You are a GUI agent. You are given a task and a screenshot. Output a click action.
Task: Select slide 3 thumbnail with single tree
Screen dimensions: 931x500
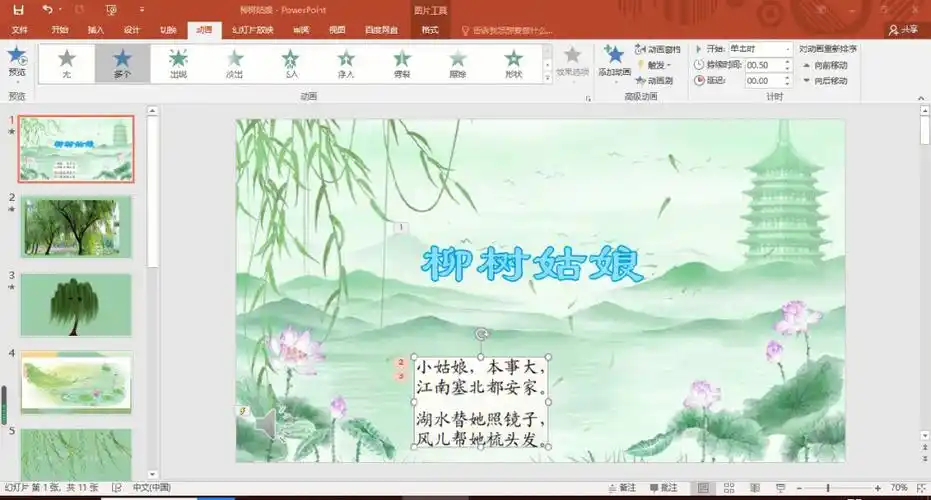pos(76,305)
